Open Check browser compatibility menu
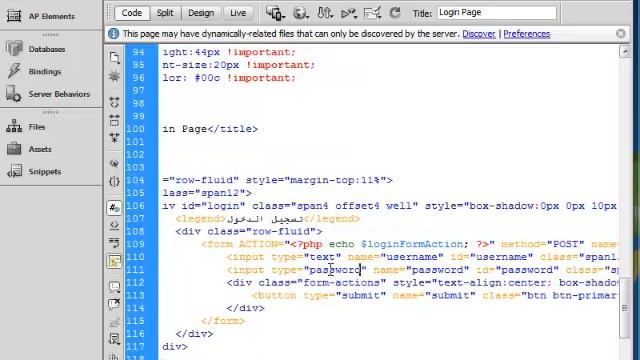This screenshot has height=360, width=640. point(372,13)
